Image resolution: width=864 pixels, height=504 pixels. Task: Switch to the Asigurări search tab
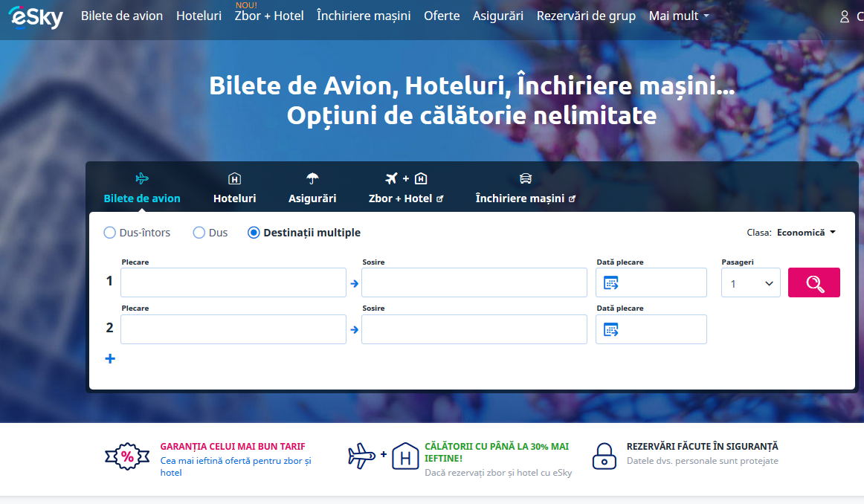click(x=312, y=189)
